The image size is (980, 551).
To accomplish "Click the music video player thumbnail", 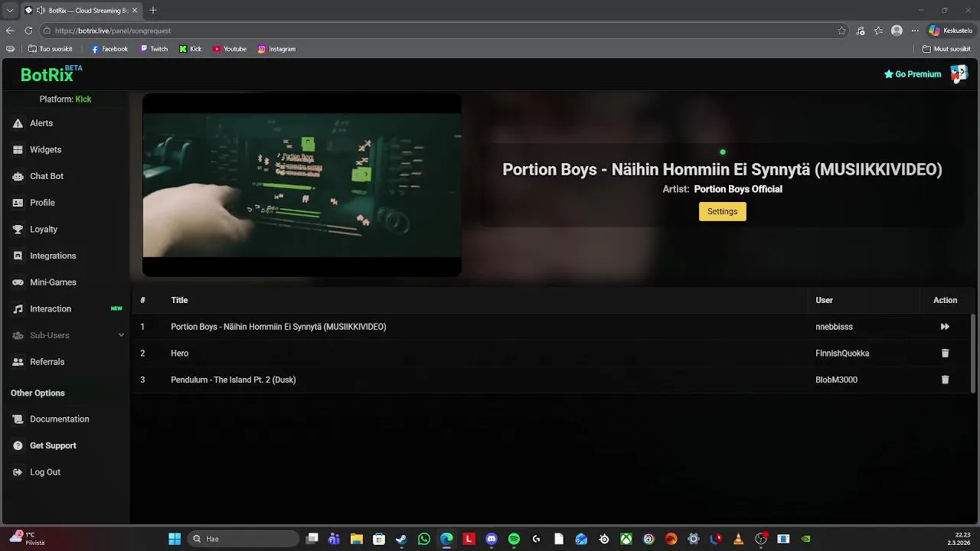I will (302, 184).
